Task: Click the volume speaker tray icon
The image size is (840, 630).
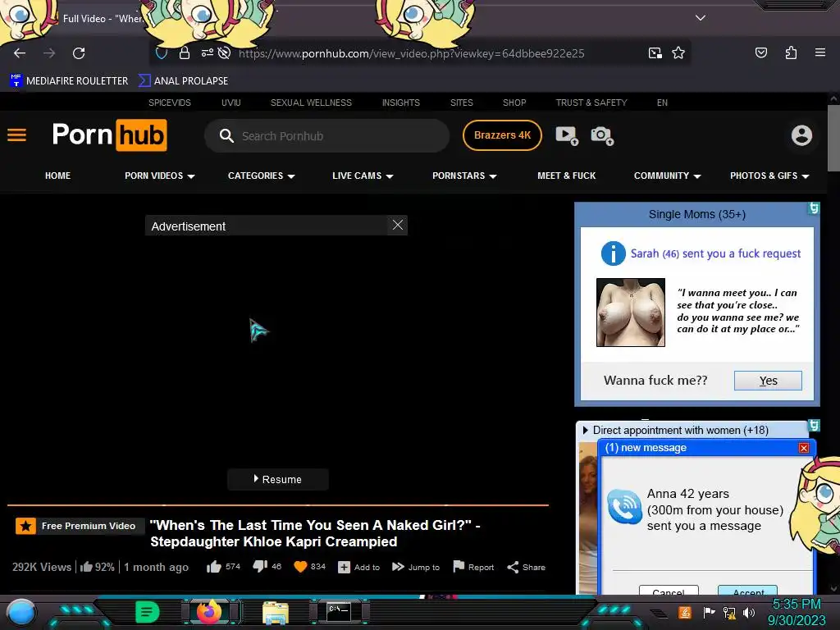Action: pyautogui.click(x=749, y=613)
